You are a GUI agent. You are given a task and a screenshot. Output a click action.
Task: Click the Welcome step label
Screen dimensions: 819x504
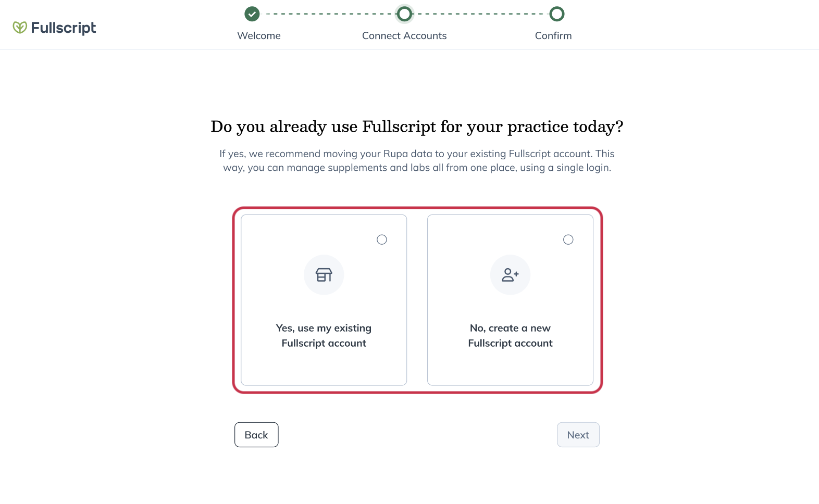click(x=259, y=35)
